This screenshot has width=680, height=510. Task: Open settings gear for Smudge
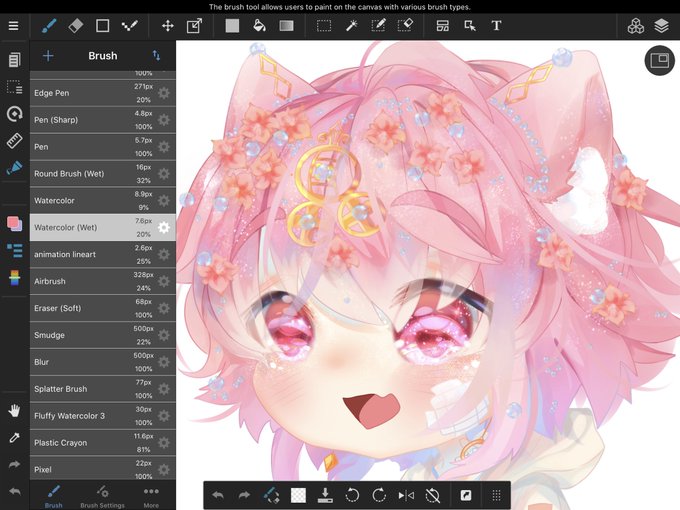click(163, 335)
